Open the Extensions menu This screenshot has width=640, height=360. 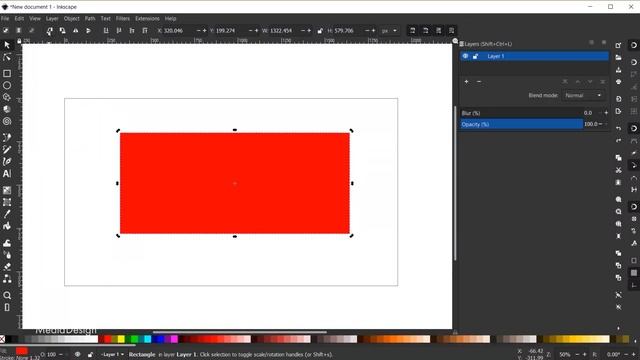click(x=147, y=18)
